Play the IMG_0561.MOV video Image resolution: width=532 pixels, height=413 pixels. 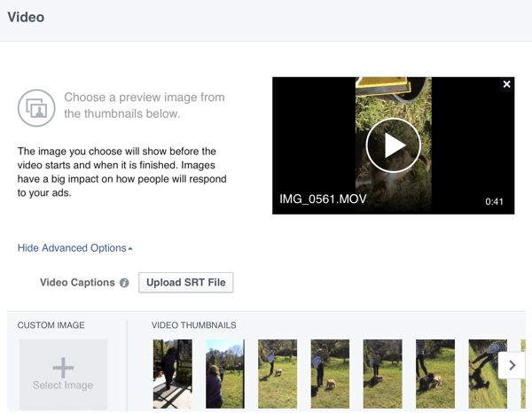(393, 145)
